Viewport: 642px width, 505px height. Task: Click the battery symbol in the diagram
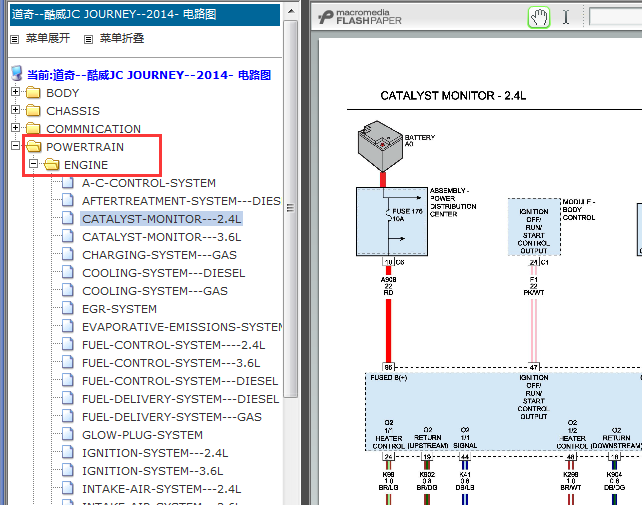click(380, 146)
